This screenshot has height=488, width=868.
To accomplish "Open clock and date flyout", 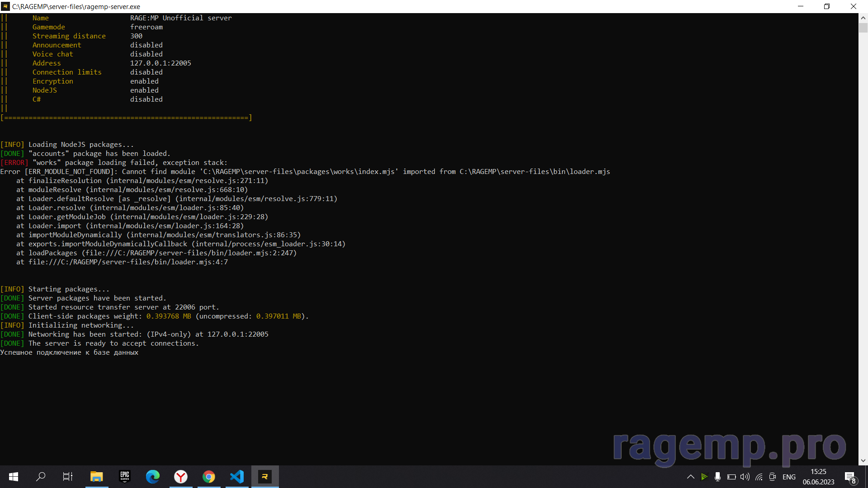I will 818,477.
